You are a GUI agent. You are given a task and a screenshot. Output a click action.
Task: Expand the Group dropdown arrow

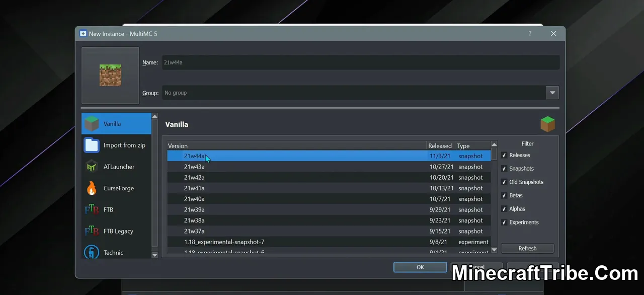[x=552, y=93]
